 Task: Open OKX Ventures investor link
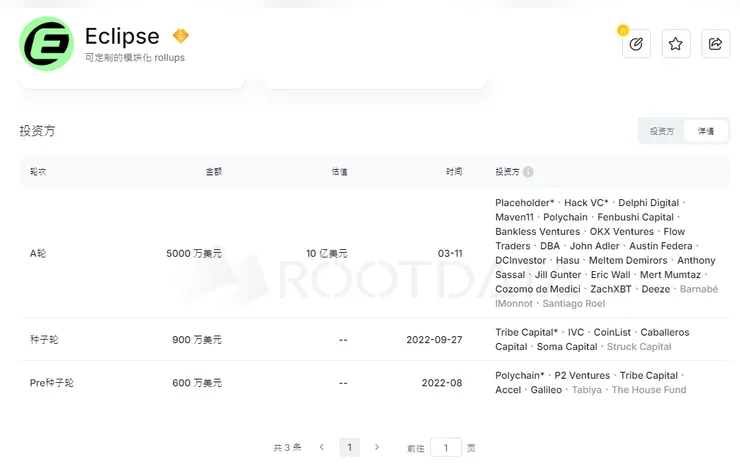tap(622, 232)
